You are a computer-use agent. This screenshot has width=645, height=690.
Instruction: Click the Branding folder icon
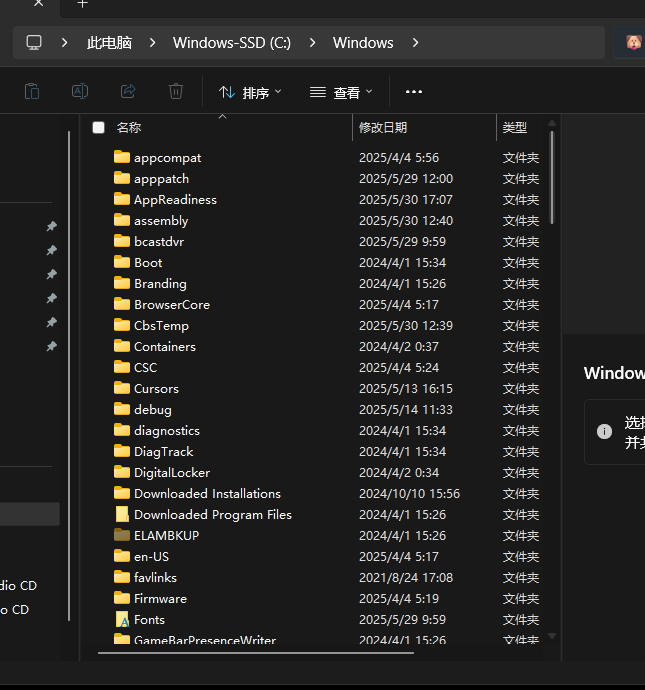click(122, 283)
